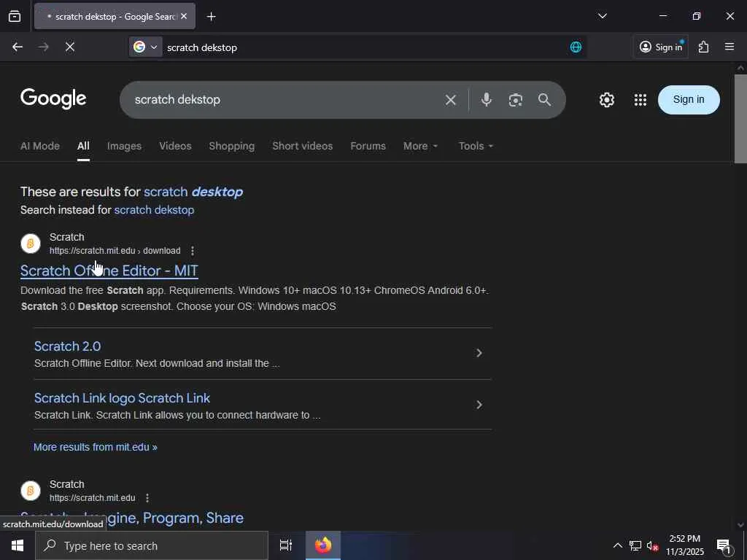Viewport: 747px width, 560px height.
Task: Switch to Videos tab
Action: [175, 146]
